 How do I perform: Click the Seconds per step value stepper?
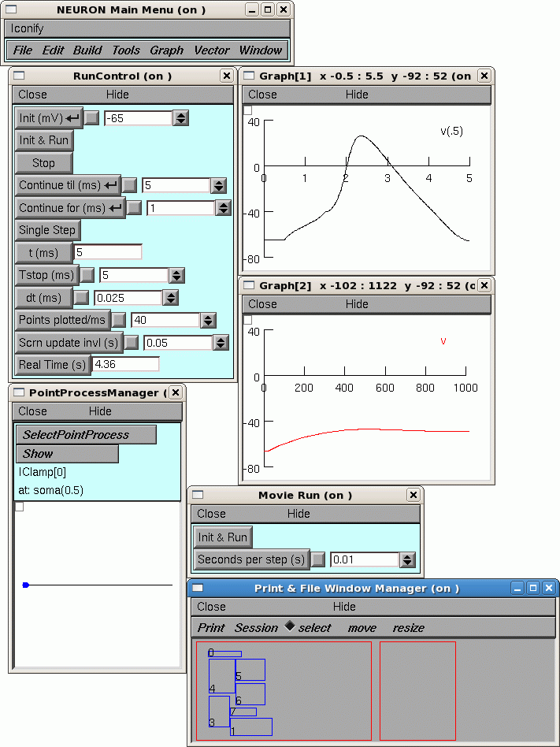click(407, 559)
